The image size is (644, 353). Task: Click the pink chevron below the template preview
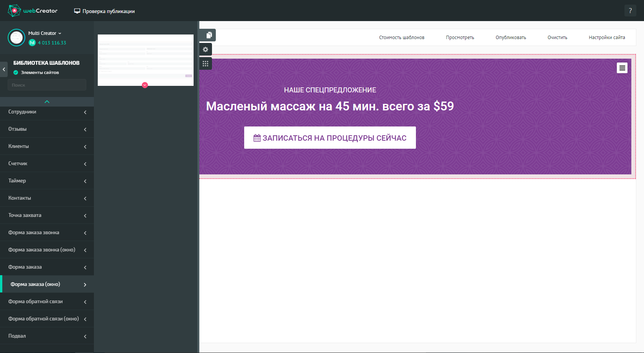click(145, 85)
